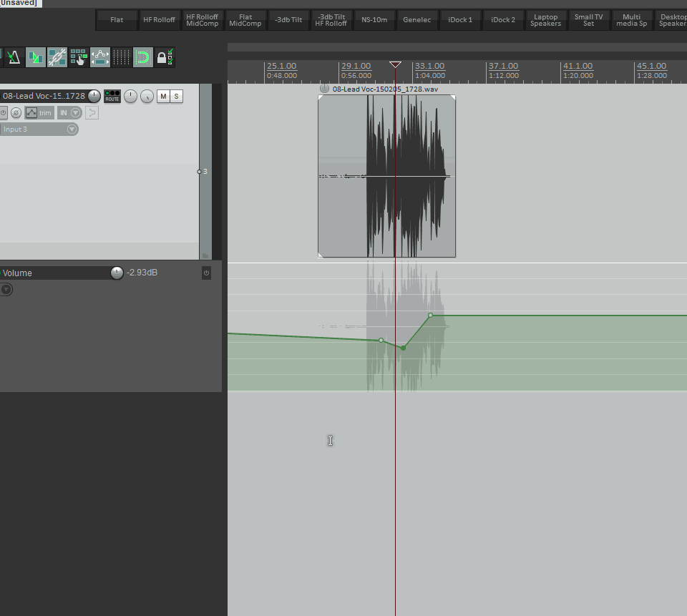This screenshot has height=616, width=687.
Task: Click track width knob beside Mute
Action: (147, 97)
